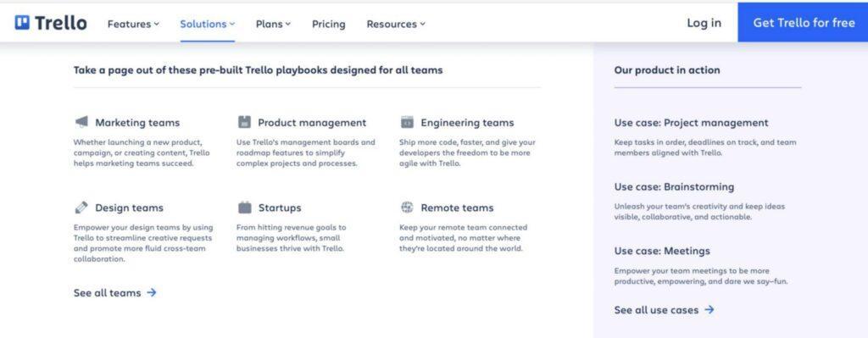Image resolution: width=868 pixels, height=338 pixels.
Task: Click 'Use Trello's management boards' description
Action: [305, 152]
